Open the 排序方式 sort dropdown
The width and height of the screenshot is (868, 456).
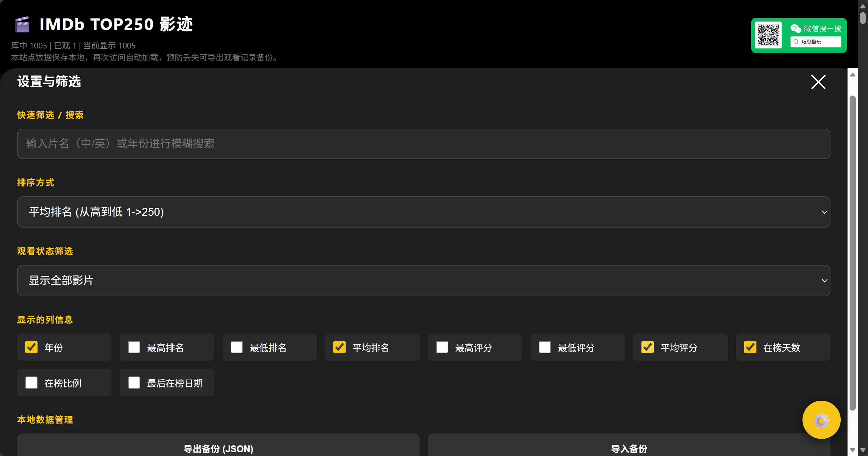click(423, 212)
